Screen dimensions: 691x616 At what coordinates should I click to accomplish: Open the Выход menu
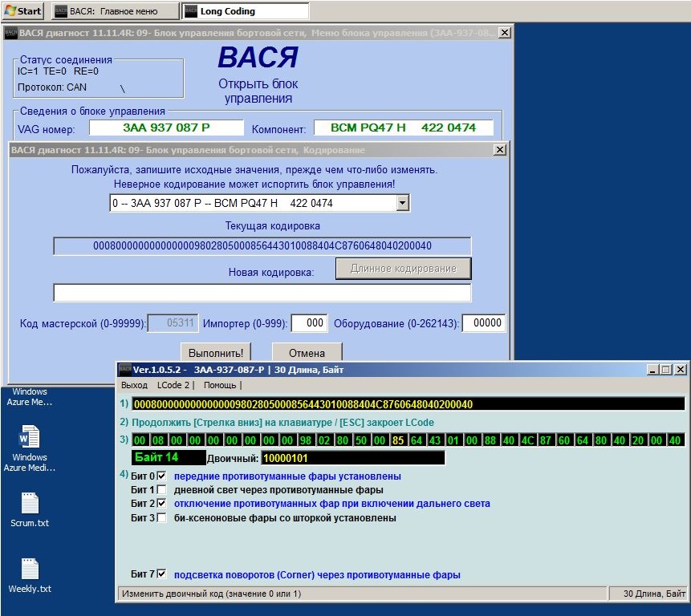coord(134,385)
